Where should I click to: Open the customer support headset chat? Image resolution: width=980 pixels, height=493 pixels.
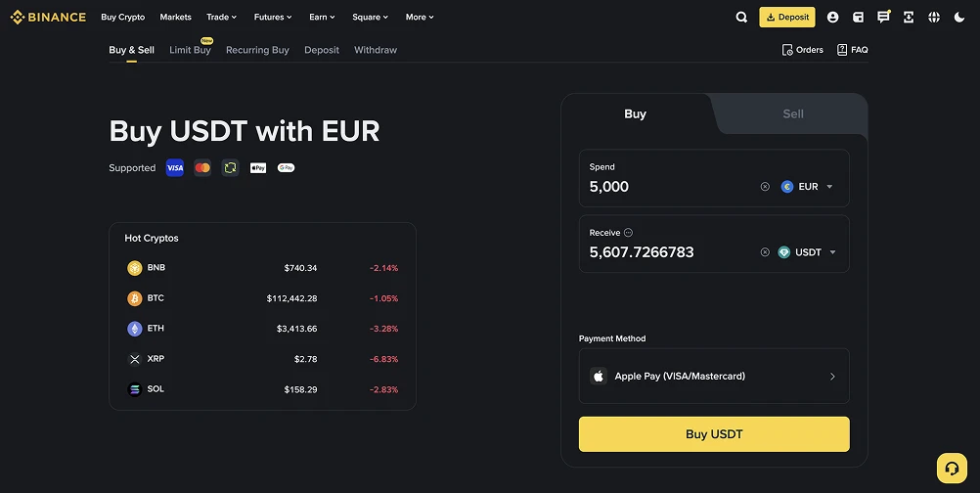point(952,469)
